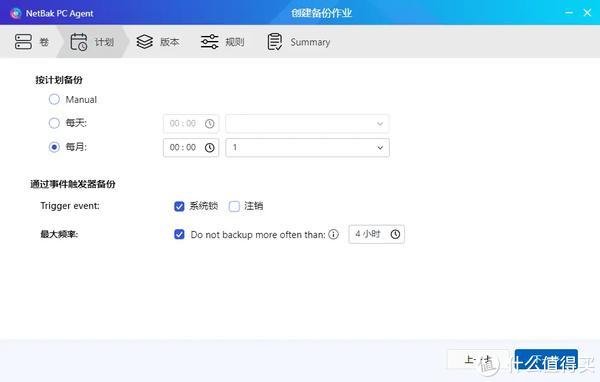Click the Summary clipboard icon

(275, 42)
